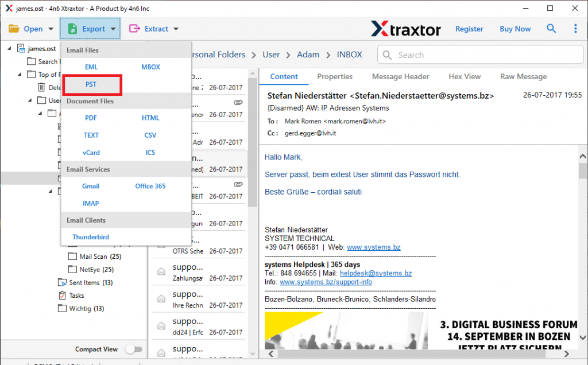Select PST from the Email Files menu
The image size is (588, 365).
point(91,84)
